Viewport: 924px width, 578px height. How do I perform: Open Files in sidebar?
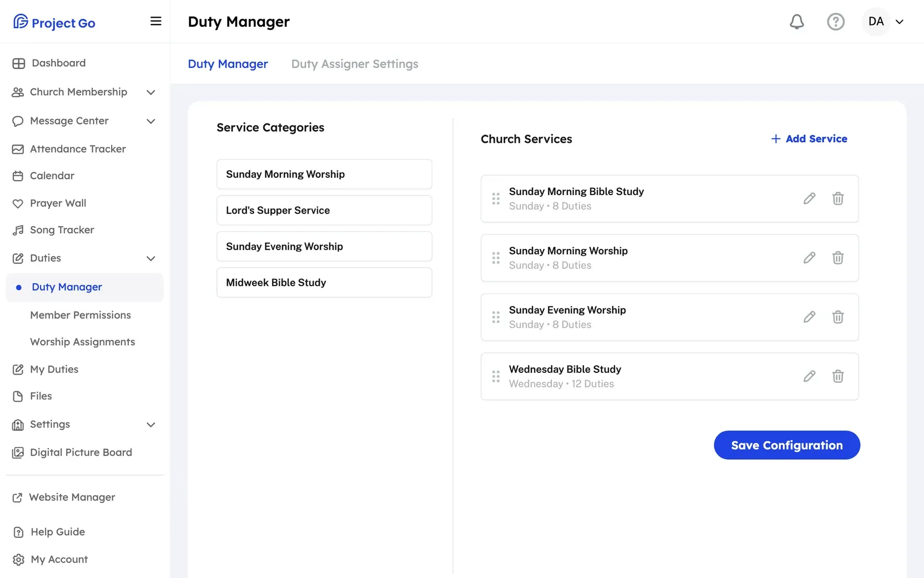click(41, 396)
